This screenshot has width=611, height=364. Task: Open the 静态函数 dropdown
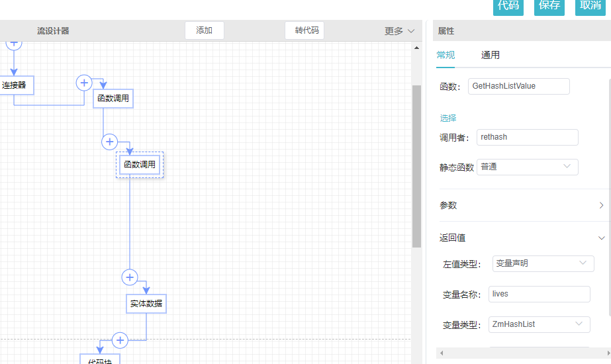pos(527,167)
